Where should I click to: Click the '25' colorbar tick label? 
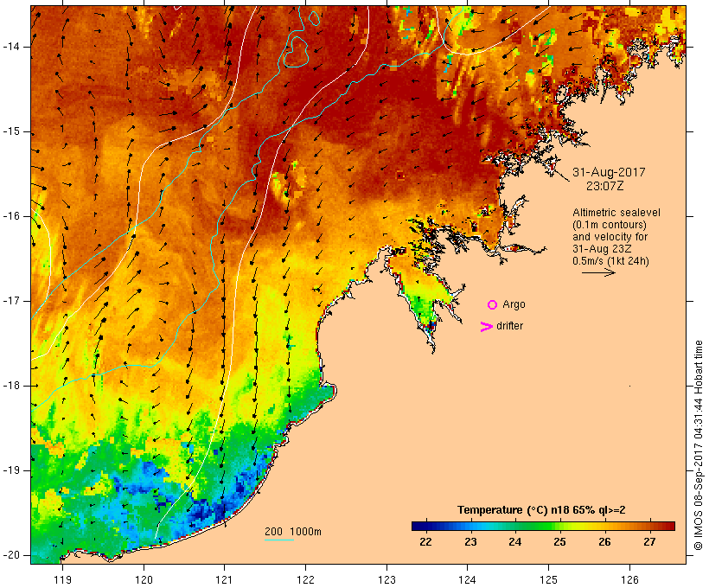pos(559,542)
